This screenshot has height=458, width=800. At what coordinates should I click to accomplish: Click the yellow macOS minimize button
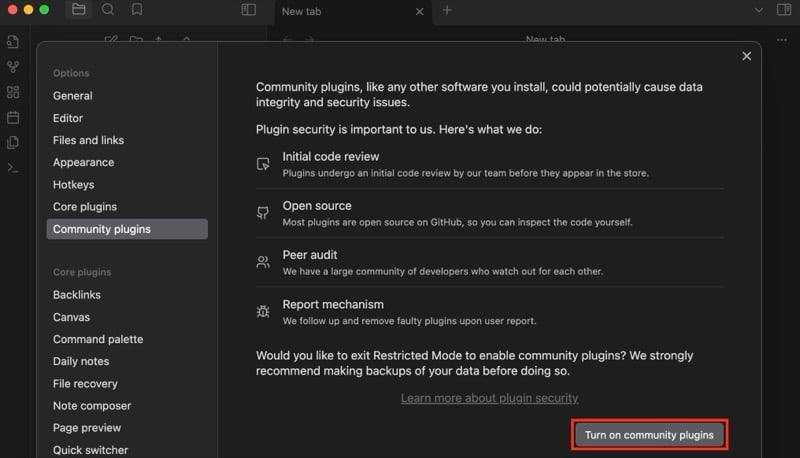[29, 10]
